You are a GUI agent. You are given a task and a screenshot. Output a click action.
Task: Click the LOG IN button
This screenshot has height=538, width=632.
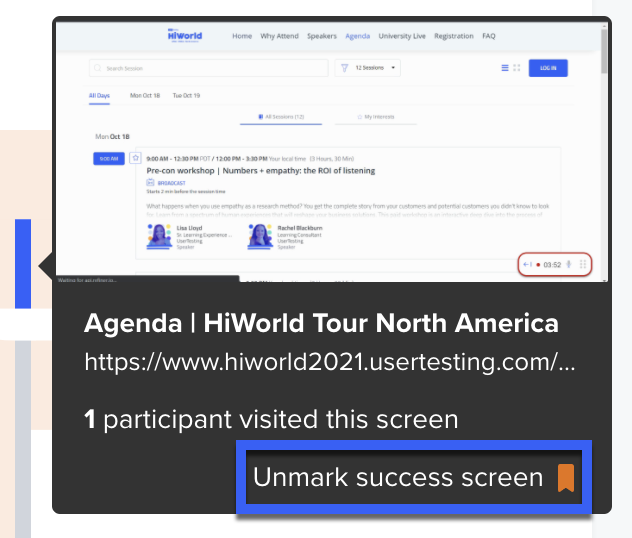click(x=548, y=68)
